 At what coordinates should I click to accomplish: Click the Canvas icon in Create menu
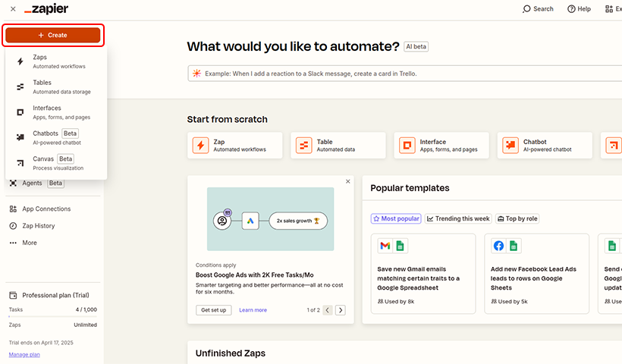click(20, 162)
